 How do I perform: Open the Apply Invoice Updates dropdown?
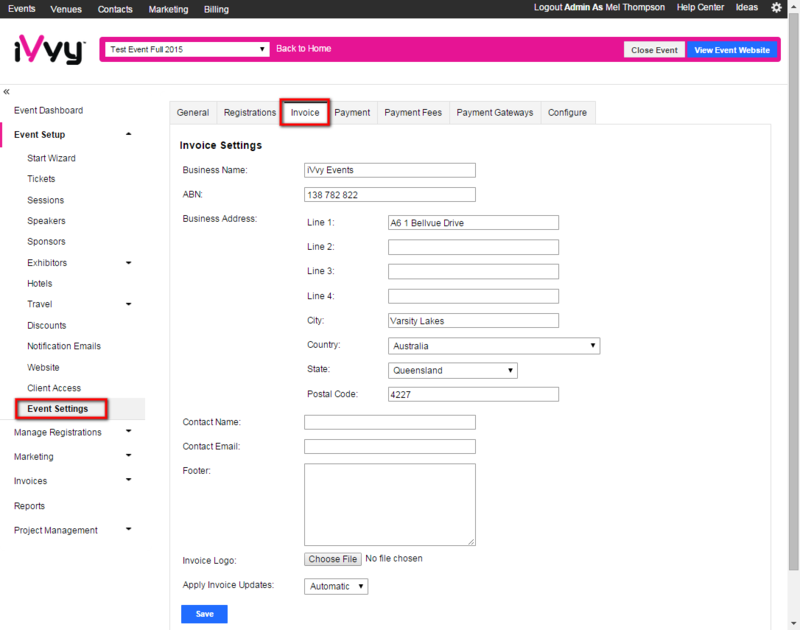336,586
